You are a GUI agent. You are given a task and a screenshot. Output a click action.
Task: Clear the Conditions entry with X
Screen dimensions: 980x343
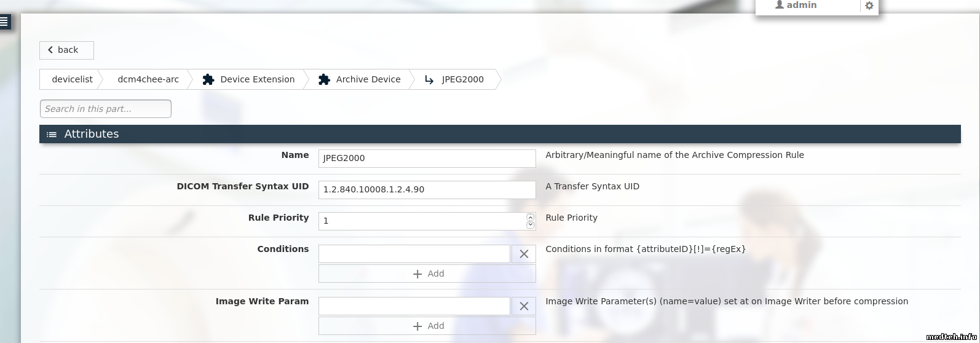pos(524,254)
